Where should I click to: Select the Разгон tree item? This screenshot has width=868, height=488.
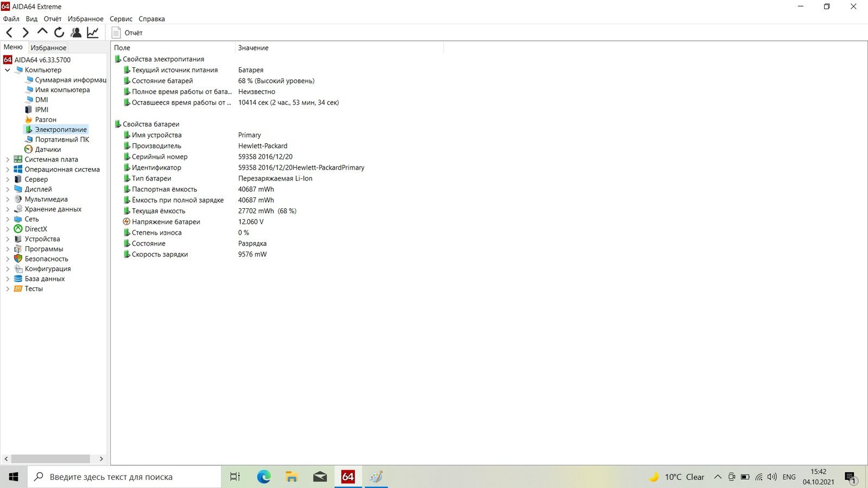pyautogui.click(x=41, y=119)
